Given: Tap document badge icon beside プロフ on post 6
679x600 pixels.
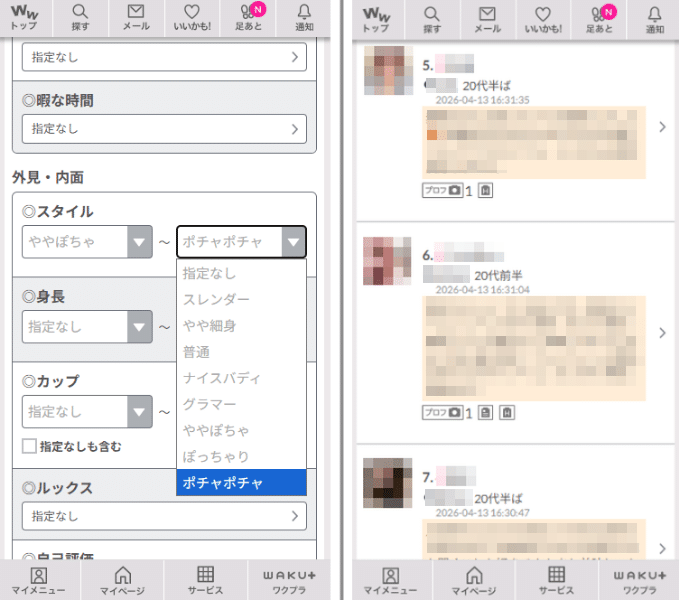Looking at the screenshot, I should coord(485,413).
